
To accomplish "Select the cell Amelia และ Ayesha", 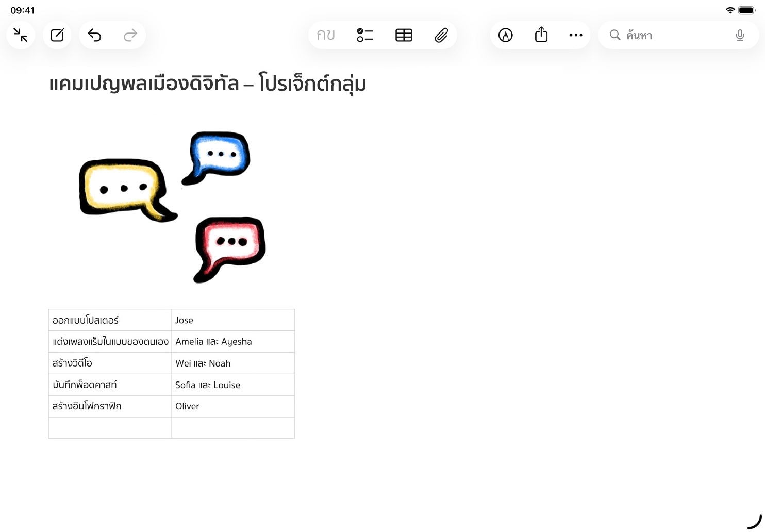I will point(232,342).
